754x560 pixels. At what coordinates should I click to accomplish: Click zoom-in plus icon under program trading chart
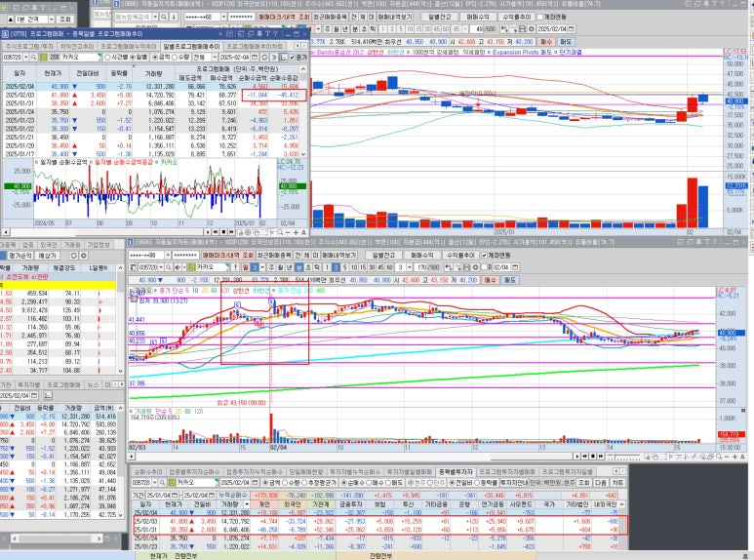pyautogui.click(x=297, y=232)
